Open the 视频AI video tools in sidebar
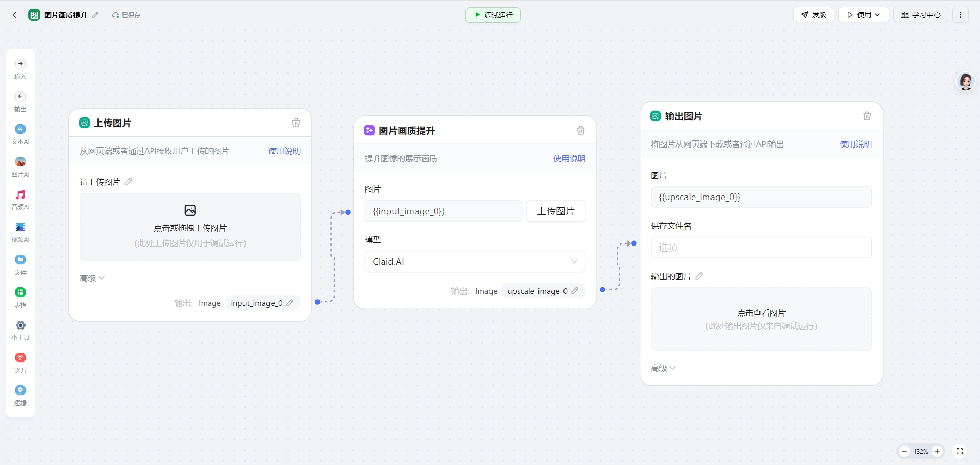980x465 pixels. click(20, 232)
